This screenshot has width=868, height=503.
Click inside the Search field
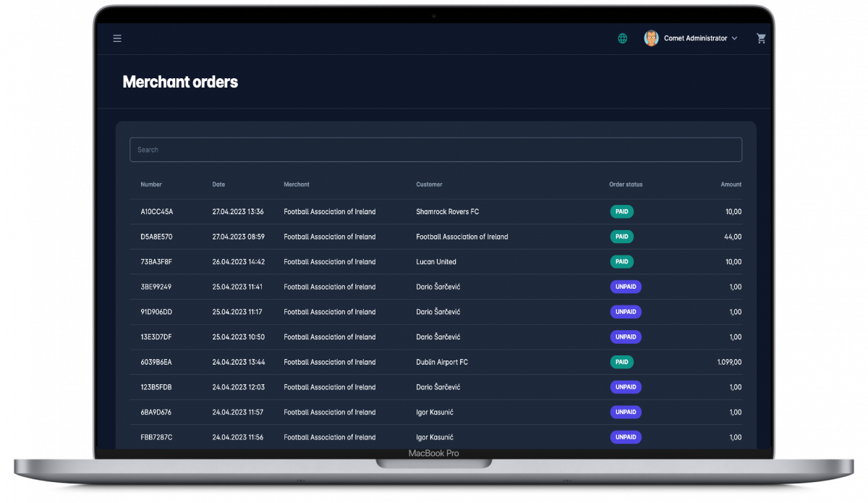(435, 149)
